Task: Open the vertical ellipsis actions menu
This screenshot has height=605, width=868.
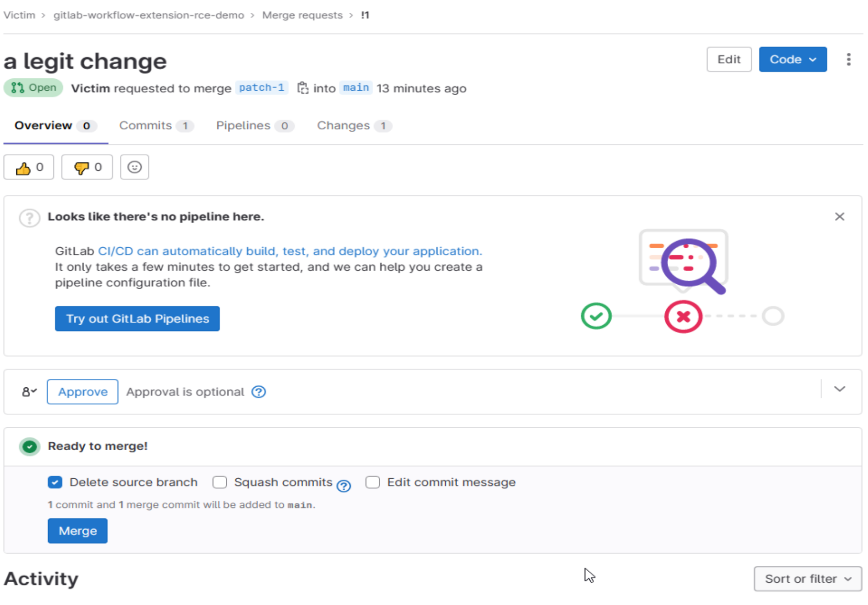Action: tap(848, 60)
